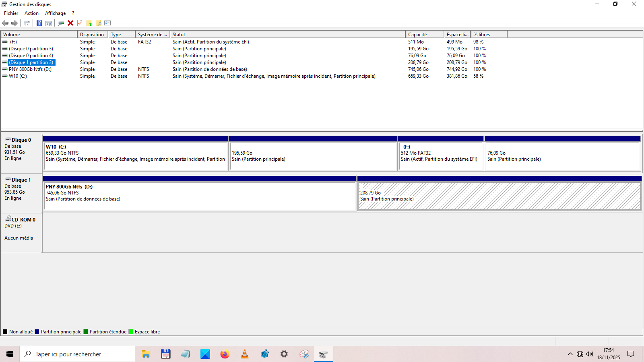
Task: Click the blue question mark help icon
Action: pyautogui.click(x=39, y=23)
